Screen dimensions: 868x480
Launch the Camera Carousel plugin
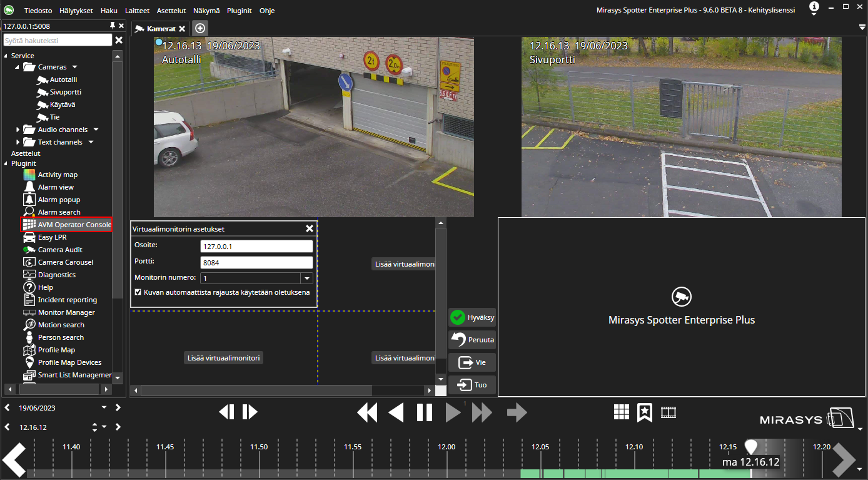[x=65, y=262]
